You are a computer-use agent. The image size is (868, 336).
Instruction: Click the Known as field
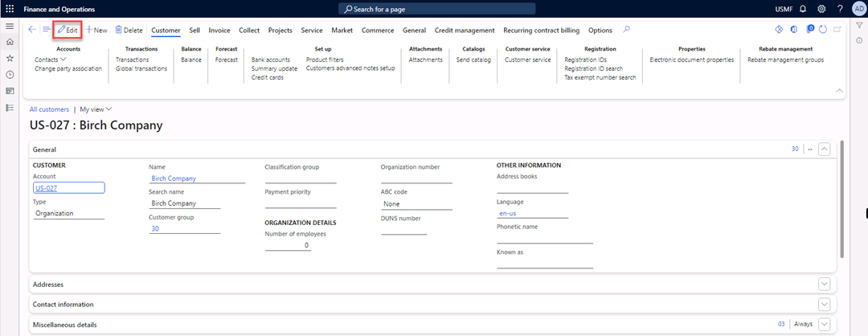pyautogui.click(x=545, y=263)
